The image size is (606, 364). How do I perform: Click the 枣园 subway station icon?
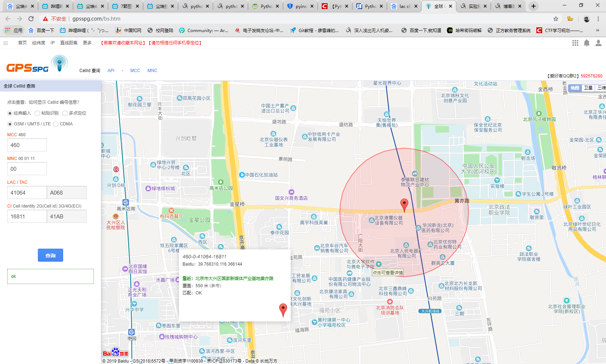tap(131, 332)
